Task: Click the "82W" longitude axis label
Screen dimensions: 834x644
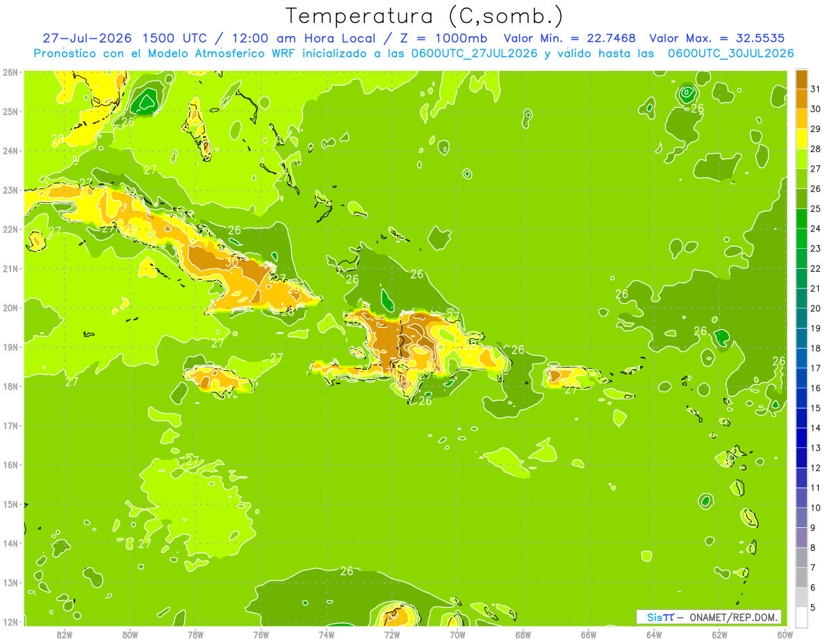Action: [x=65, y=634]
